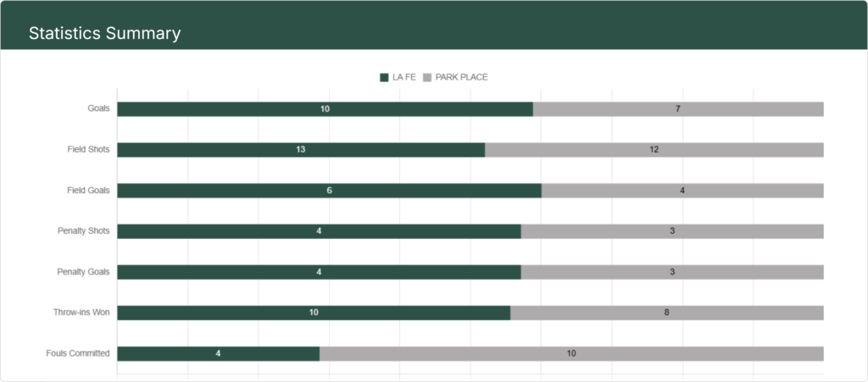Select LA FE's Field Goals bar
Viewport: 868px width, 382px height.
click(329, 191)
